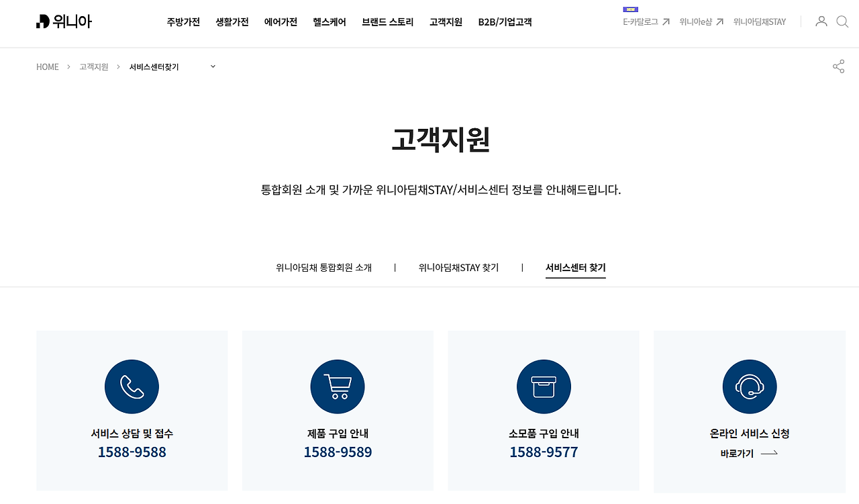Open the 헬스케어 menu
This screenshot has height=504, width=859.
330,22
